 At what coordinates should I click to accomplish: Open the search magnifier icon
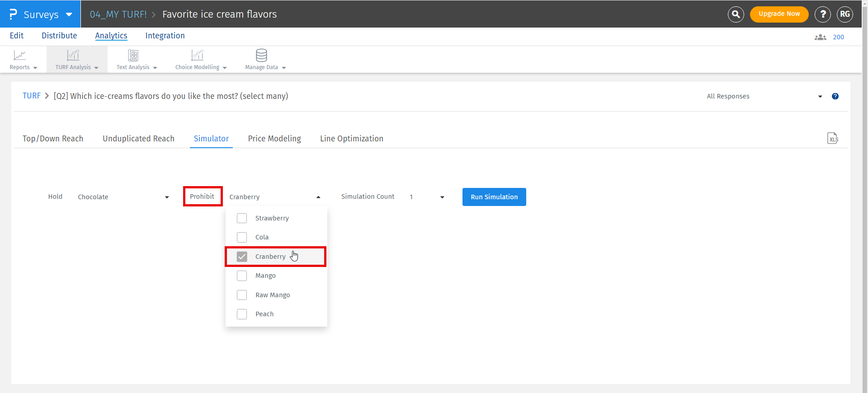tap(736, 14)
